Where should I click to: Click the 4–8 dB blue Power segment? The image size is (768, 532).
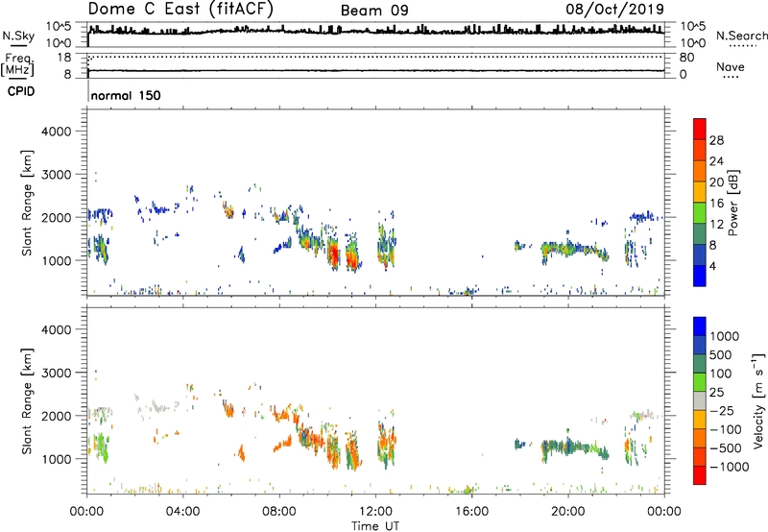point(700,255)
